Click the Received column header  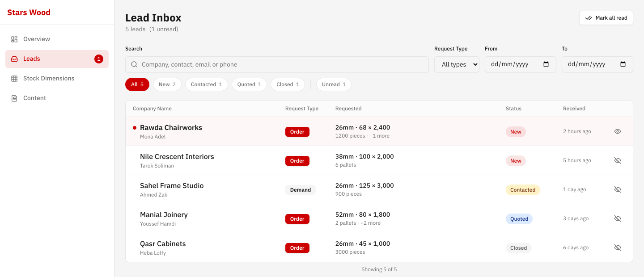(x=574, y=109)
